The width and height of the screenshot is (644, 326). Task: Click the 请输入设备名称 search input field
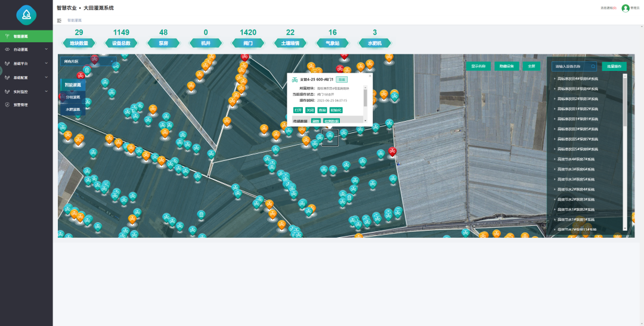coord(571,67)
